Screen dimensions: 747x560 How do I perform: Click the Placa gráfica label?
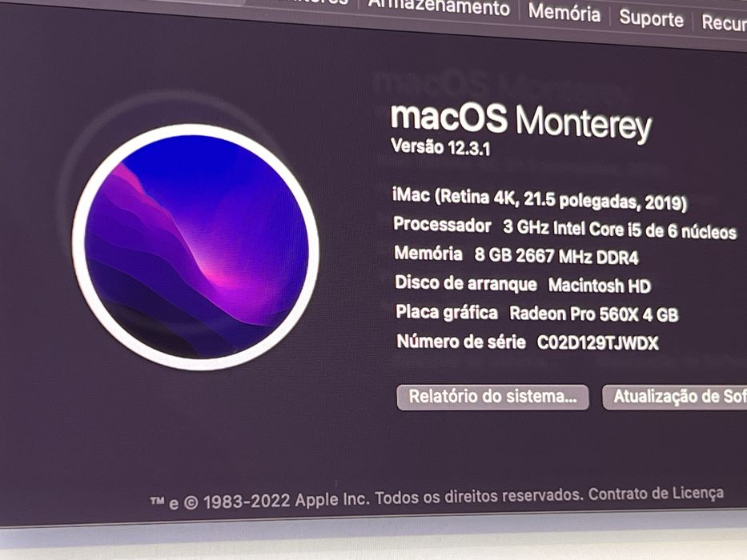point(447,312)
